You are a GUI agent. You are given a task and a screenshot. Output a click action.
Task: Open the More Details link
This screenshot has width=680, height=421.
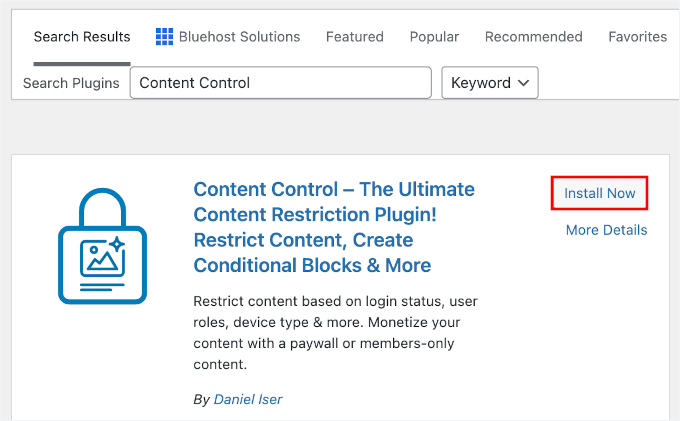click(606, 230)
